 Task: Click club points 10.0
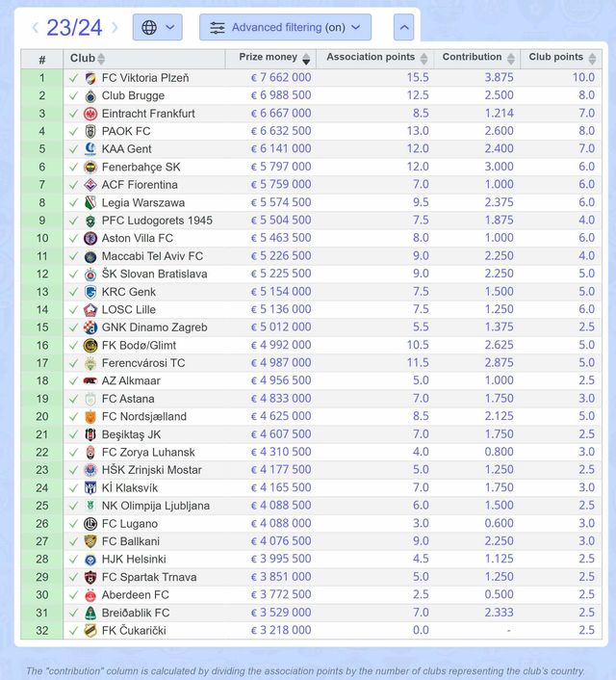click(x=583, y=78)
